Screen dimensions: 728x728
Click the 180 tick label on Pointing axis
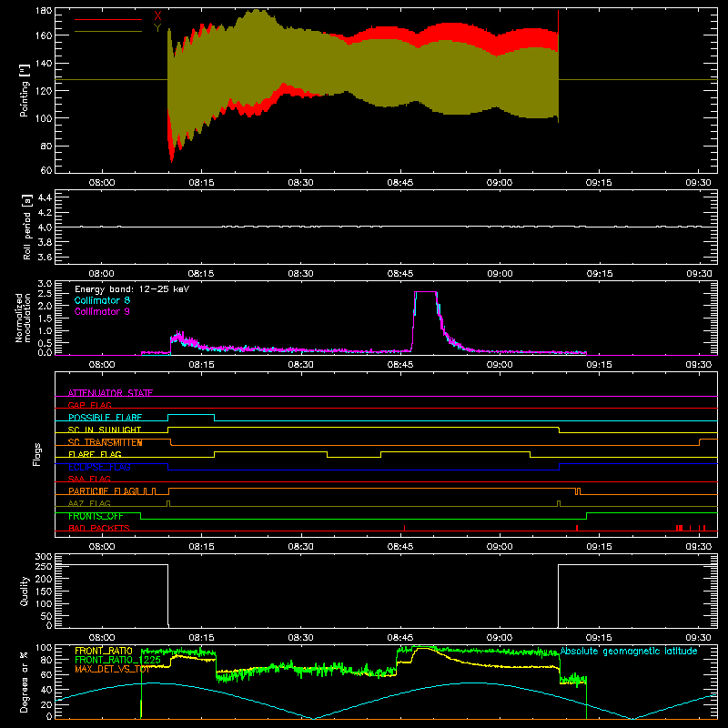pyautogui.click(x=44, y=11)
